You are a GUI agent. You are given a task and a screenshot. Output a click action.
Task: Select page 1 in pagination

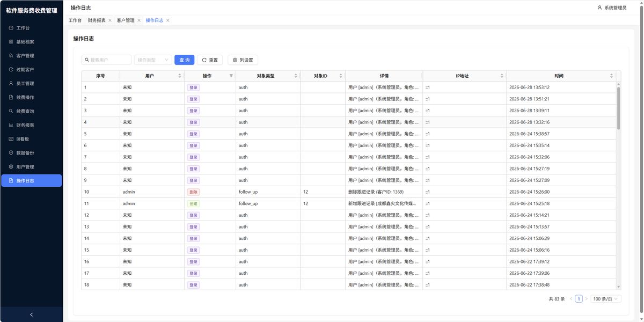point(579,299)
